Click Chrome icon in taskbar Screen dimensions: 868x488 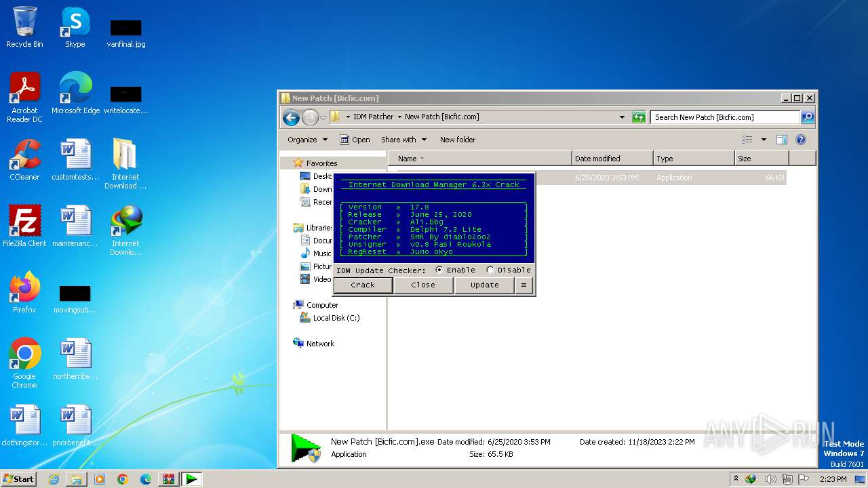tap(123, 479)
